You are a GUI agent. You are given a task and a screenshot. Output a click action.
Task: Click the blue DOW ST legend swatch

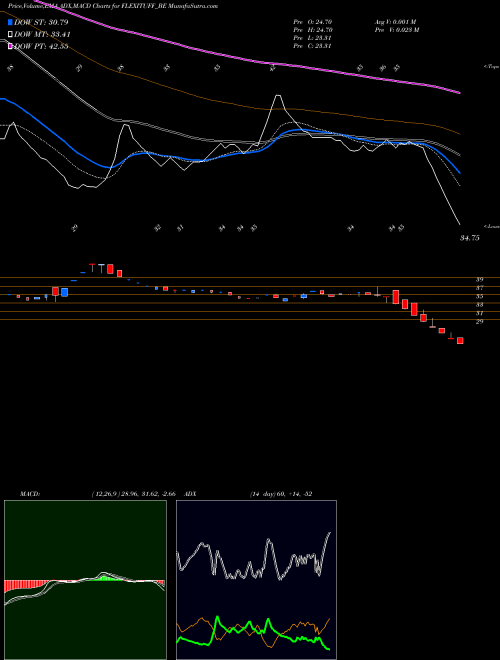pos(10,22)
